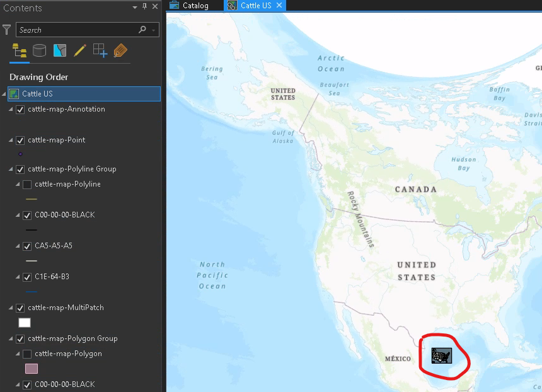Collapse cattle-map-Polyline Group expander

(11, 169)
